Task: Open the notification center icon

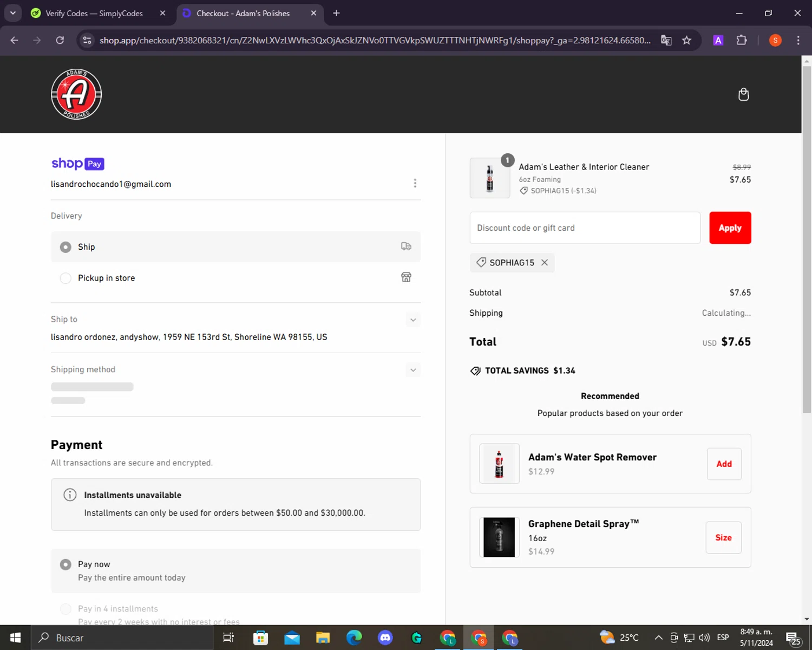Action: coord(793,638)
